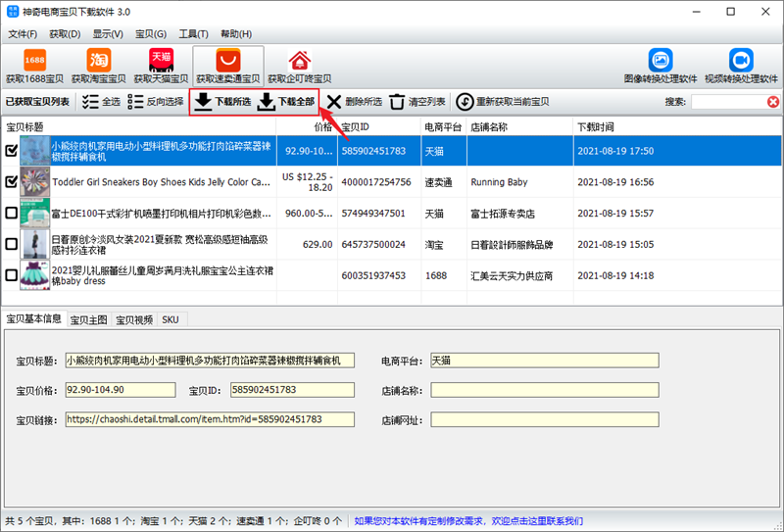Image resolution: width=784 pixels, height=532 pixels.
Task: Click the 宝贝链接 URL field
Action: (210, 419)
